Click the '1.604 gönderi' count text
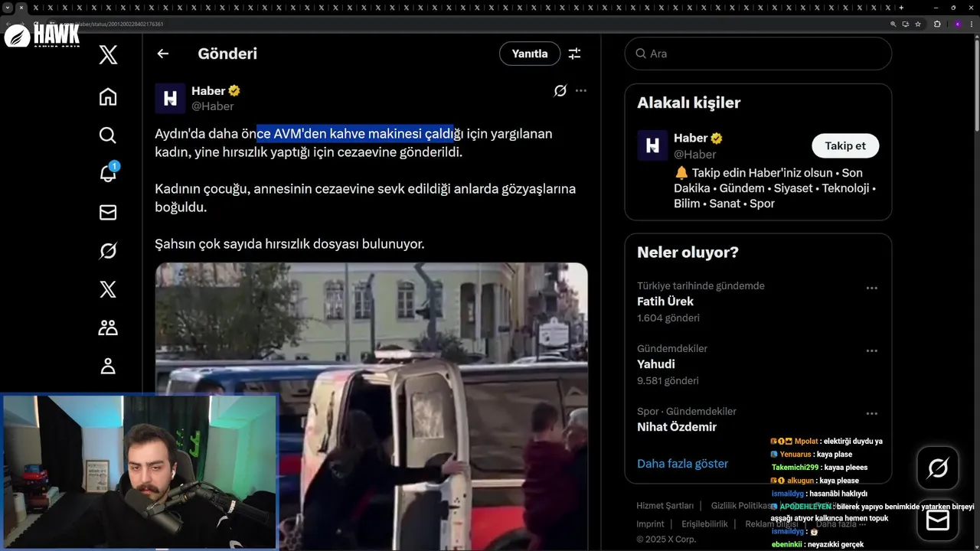The image size is (980, 551). click(x=668, y=318)
